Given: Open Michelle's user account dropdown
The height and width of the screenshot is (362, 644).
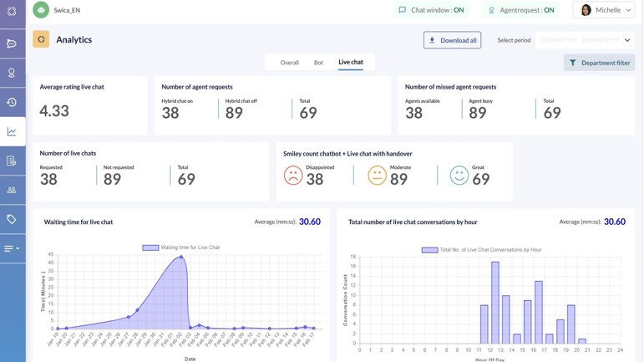Looking at the screenshot, I should [606, 10].
